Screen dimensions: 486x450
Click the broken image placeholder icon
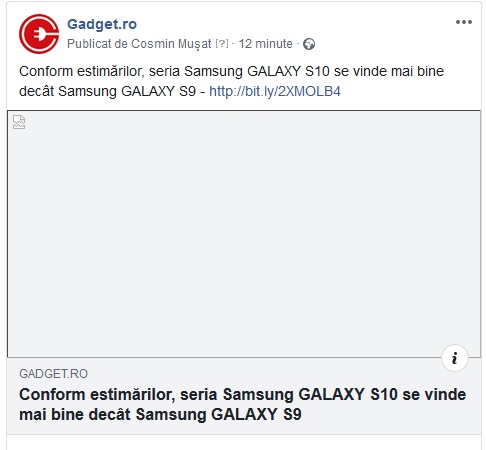(19, 122)
